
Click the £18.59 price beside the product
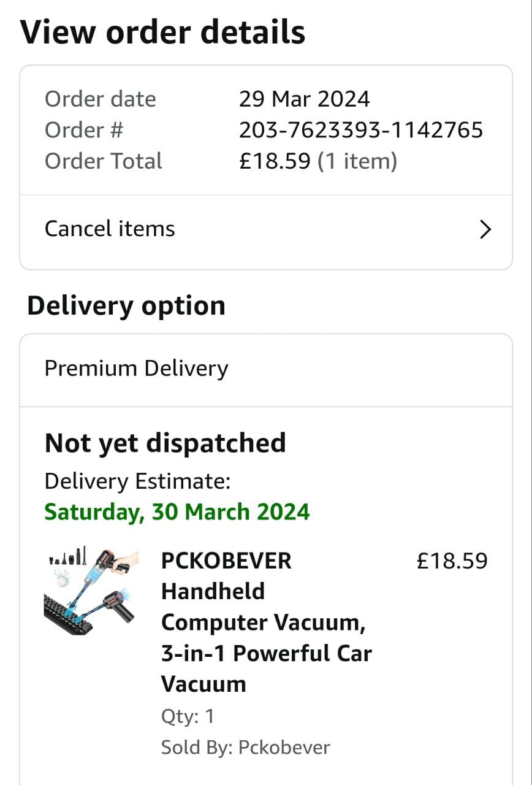click(x=452, y=561)
